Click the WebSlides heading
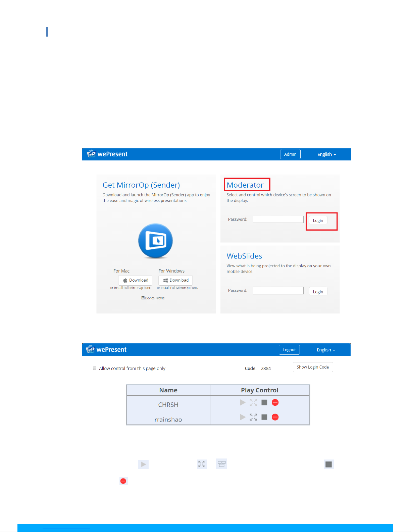This screenshot has height=532, width=411. click(x=244, y=256)
